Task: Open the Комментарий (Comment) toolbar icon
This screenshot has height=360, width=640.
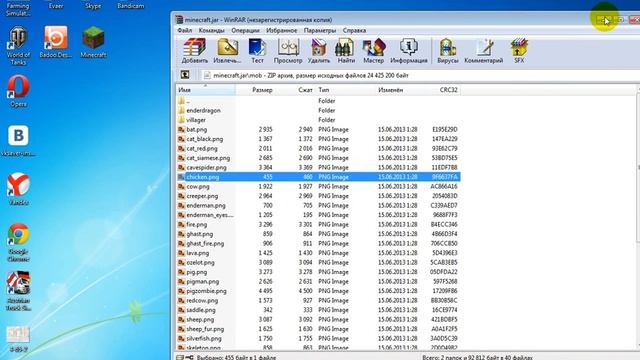Action: pos(484,51)
